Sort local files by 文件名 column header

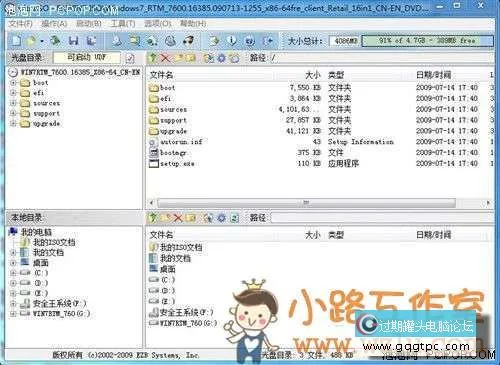click(x=161, y=235)
